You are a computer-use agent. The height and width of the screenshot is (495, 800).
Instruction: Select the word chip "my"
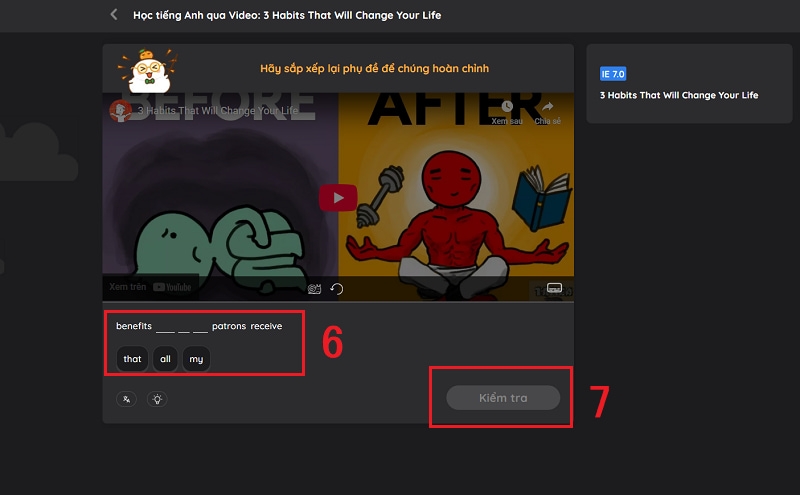point(196,359)
